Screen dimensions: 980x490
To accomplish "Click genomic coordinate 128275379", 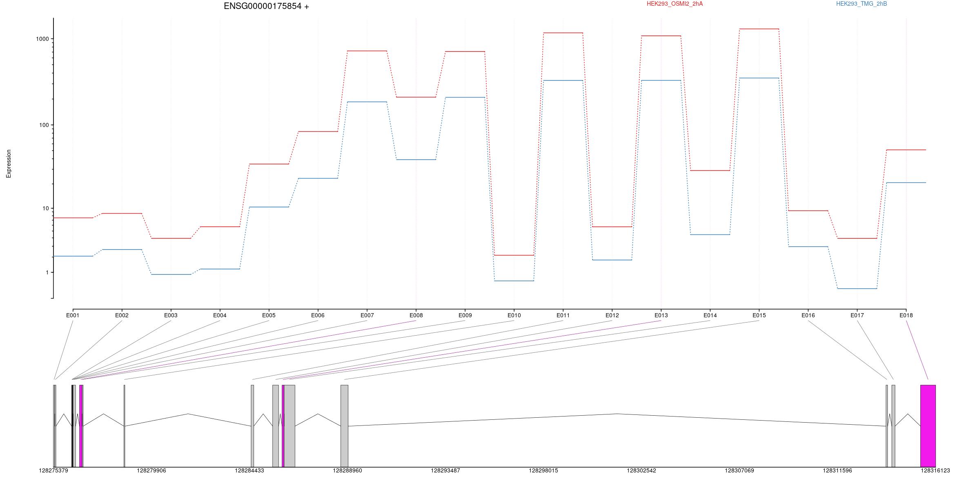I will (53, 470).
